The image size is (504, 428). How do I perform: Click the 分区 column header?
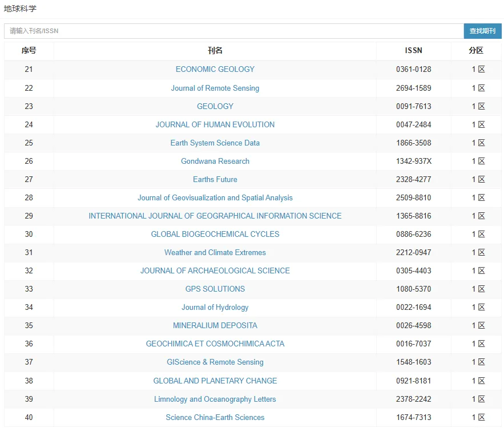pos(476,50)
